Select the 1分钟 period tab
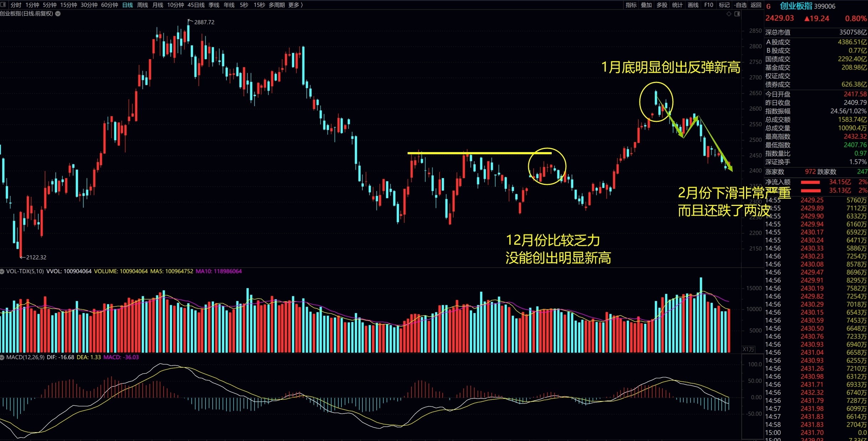 tap(32, 5)
